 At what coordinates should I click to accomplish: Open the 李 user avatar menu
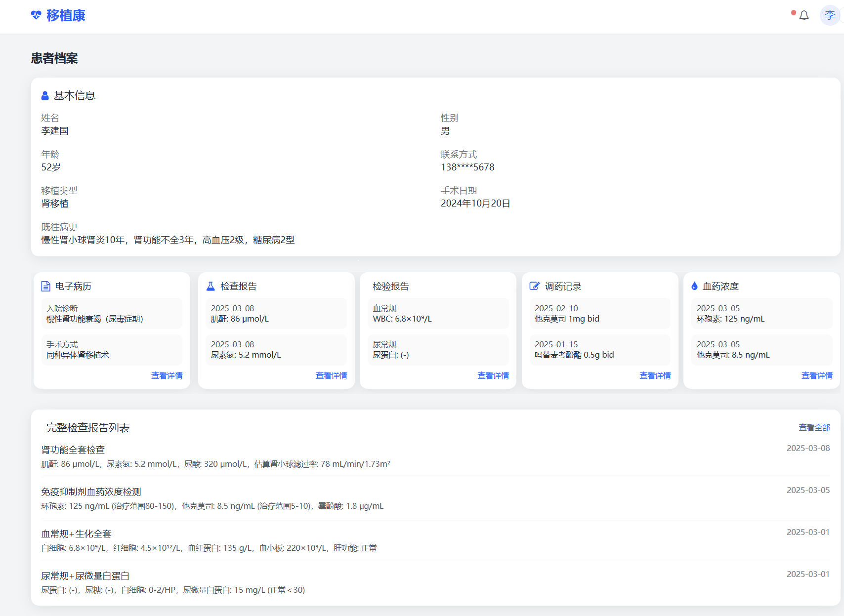point(830,15)
